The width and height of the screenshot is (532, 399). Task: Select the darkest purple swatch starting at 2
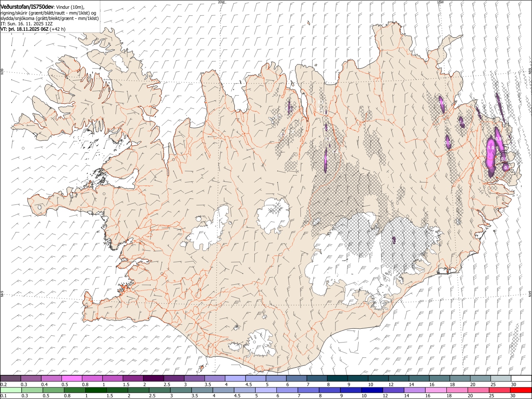pos(153,379)
